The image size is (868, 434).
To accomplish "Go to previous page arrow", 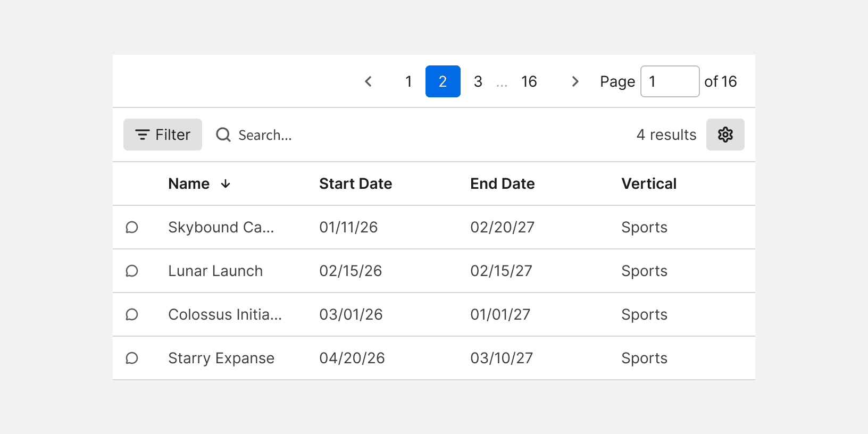I will (x=368, y=81).
